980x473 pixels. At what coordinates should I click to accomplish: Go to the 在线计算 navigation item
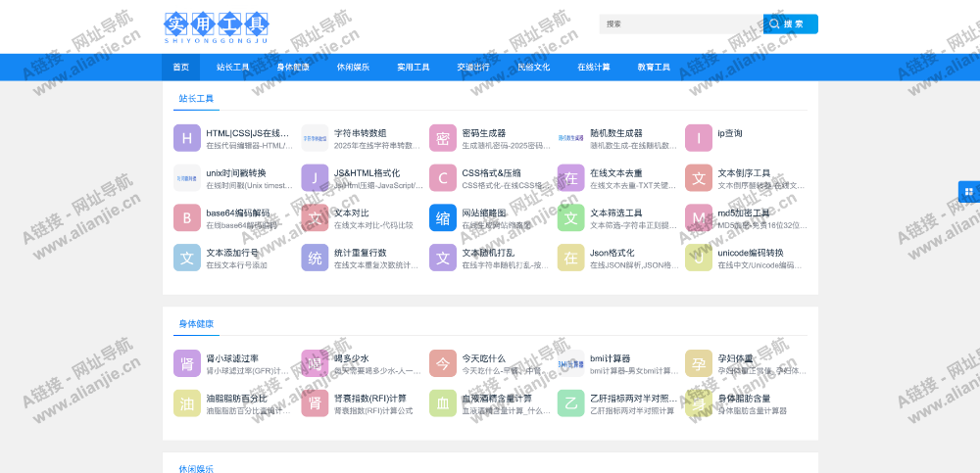[593, 68]
